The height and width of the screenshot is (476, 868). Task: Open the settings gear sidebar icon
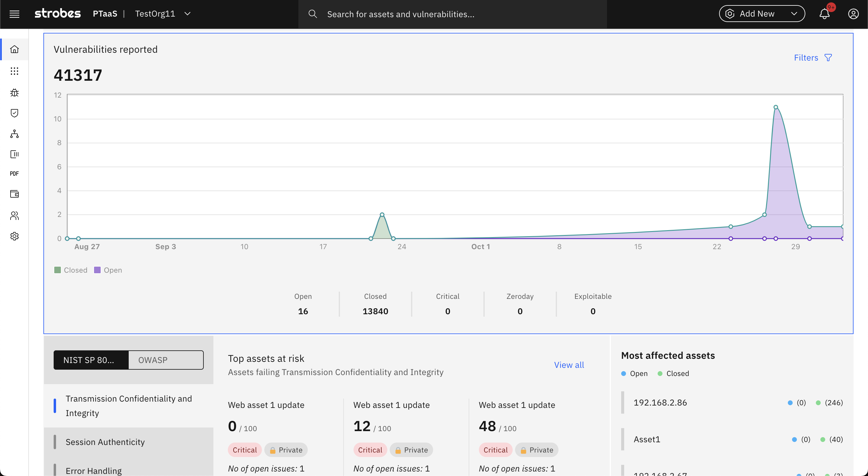coord(14,236)
